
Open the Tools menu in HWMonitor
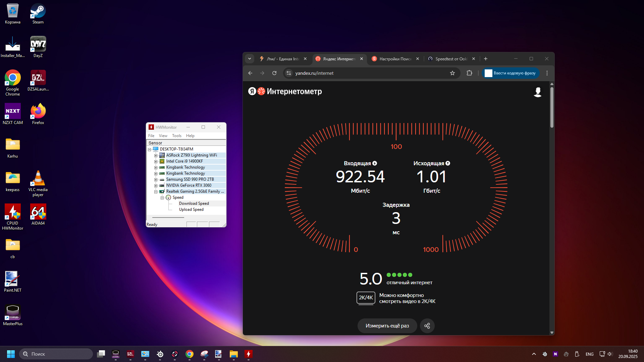(176, 136)
